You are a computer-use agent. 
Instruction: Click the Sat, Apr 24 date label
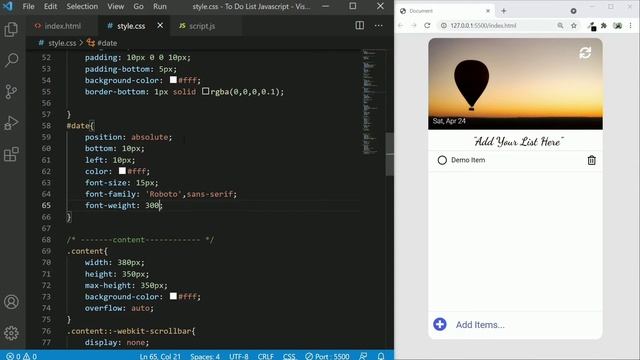point(449,121)
